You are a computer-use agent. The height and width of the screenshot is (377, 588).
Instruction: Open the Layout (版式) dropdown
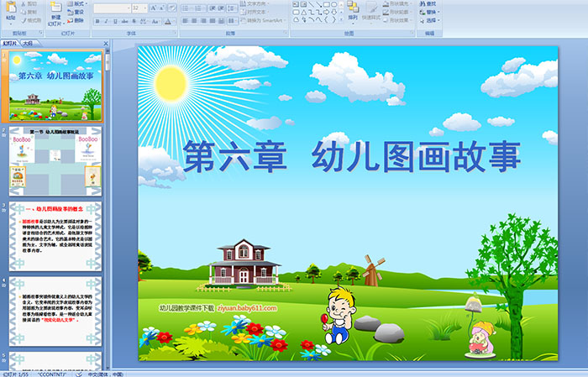77,3
